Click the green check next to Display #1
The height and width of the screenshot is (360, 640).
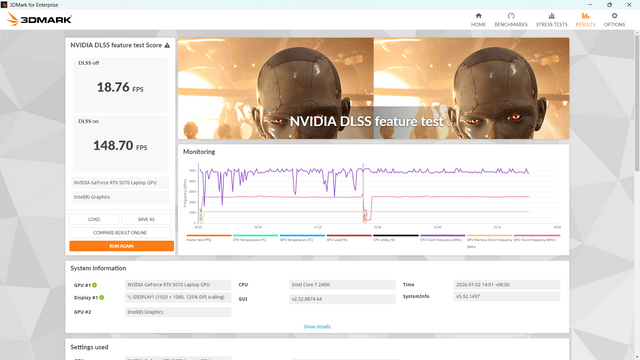click(102, 298)
